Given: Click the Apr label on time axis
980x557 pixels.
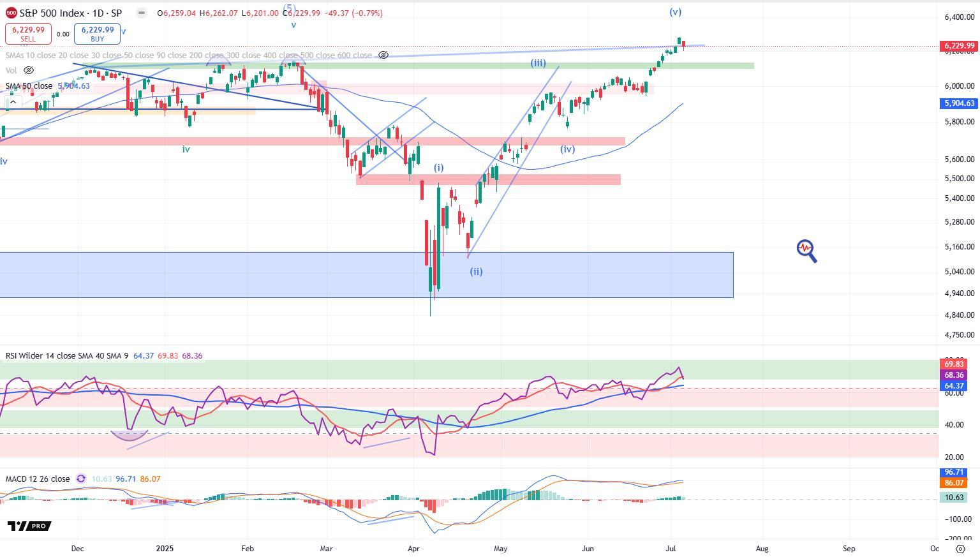Looking at the screenshot, I should point(413,549).
